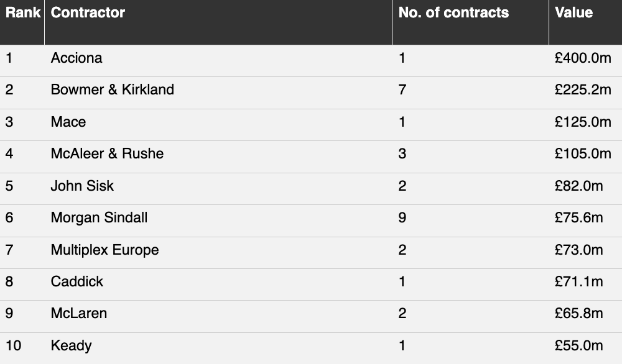Click the No. of contracts header
This screenshot has height=364, width=622.
click(453, 12)
